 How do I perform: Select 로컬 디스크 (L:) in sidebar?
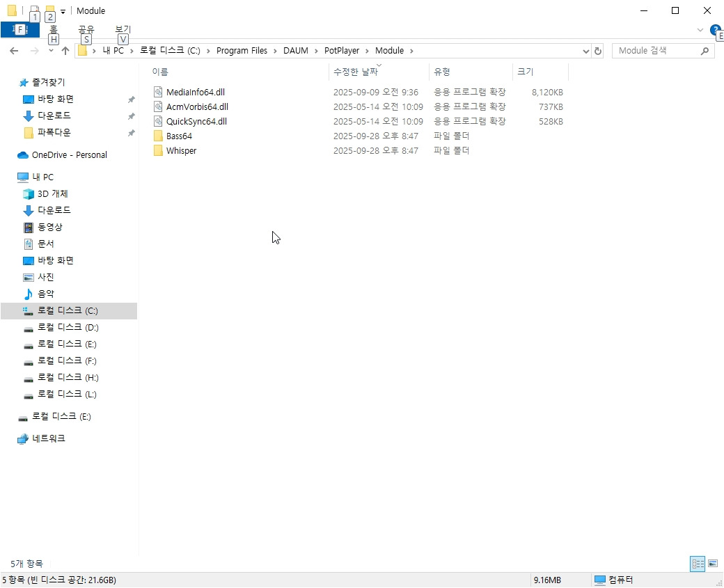pyautogui.click(x=67, y=394)
